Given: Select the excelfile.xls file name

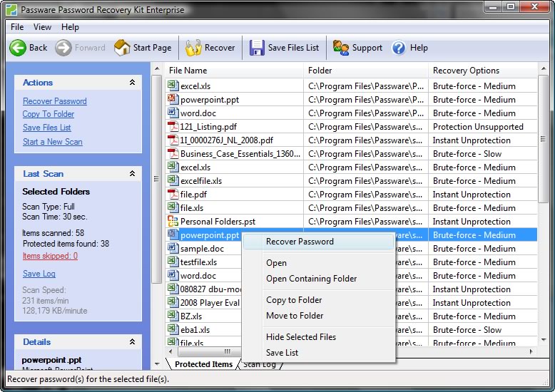Looking at the screenshot, I should pyautogui.click(x=201, y=181).
